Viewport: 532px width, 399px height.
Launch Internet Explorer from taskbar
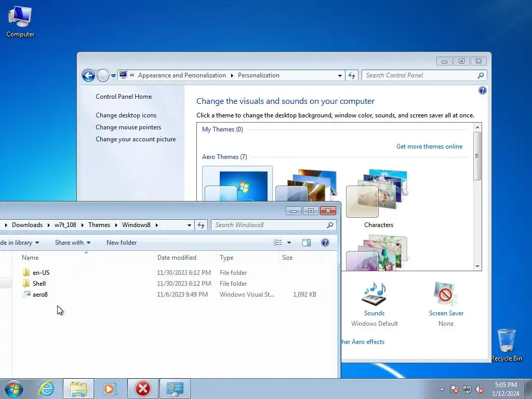(46, 389)
